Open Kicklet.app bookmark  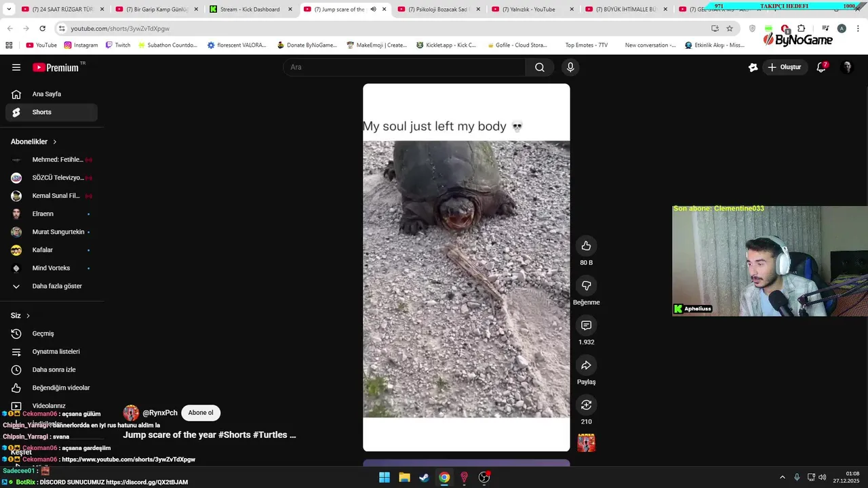(446, 45)
